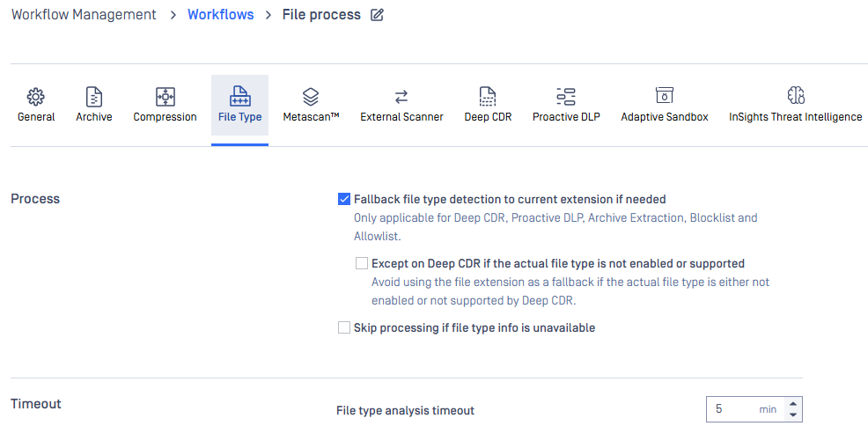
Task: Increase timeout with the up arrow
Action: (793, 404)
